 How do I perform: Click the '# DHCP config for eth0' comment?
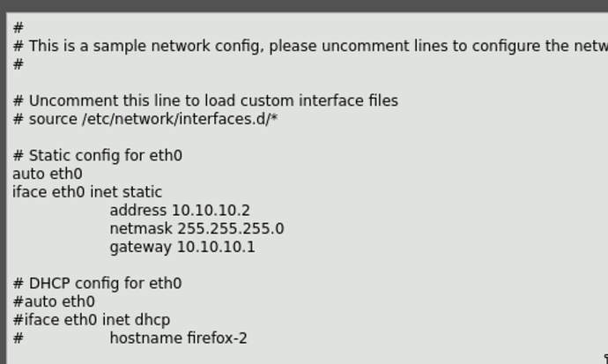click(97, 284)
